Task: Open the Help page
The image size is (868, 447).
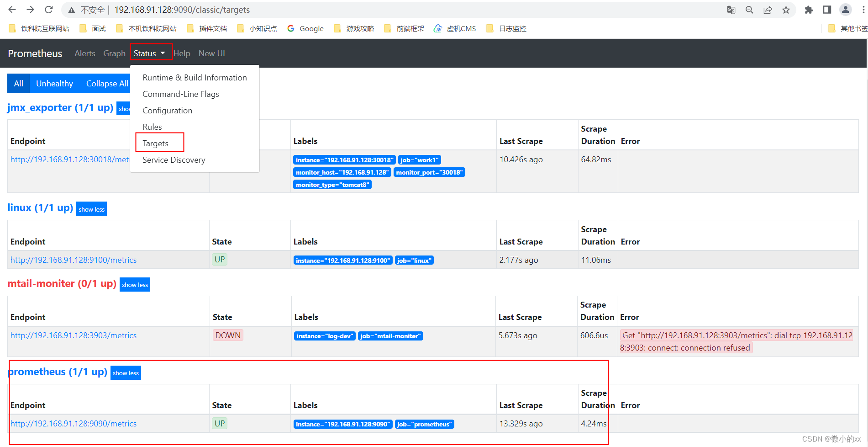Action: pyautogui.click(x=182, y=53)
